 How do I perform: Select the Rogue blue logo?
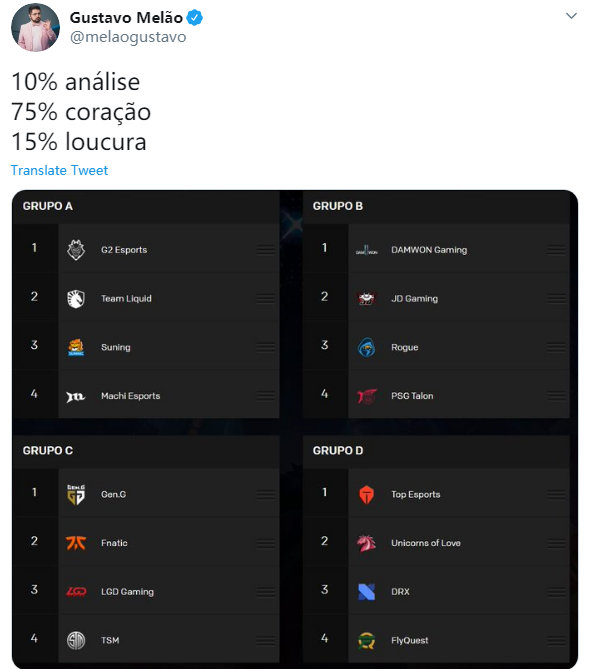point(366,347)
